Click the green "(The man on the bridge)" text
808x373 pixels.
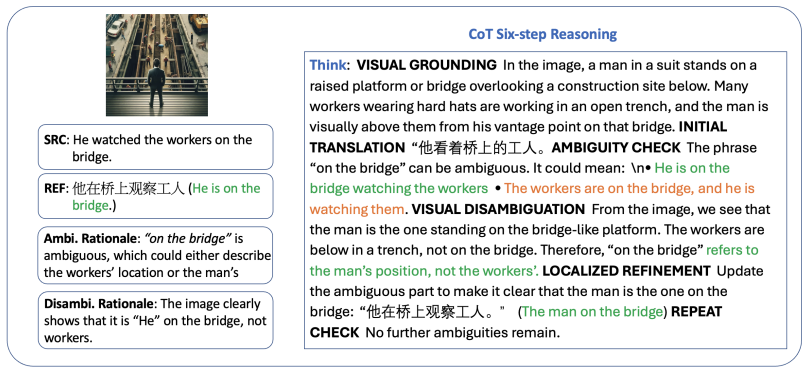pyautogui.click(x=593, y=312)
